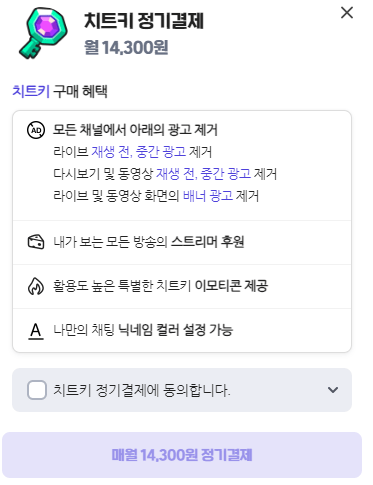Expand the subscription agreement details chevron
This screenshot has width=373, height=485.
point(333,390)
